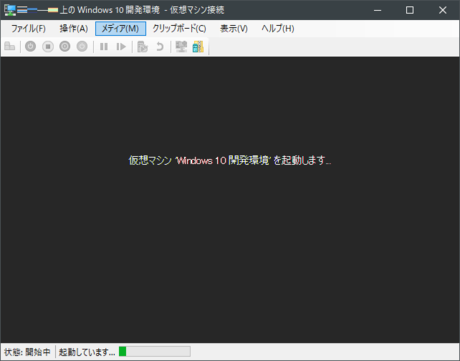This screenshot has height=361, width=460.
Task: Open the メディア(M) menu
Action: click(x=120, y=29)
